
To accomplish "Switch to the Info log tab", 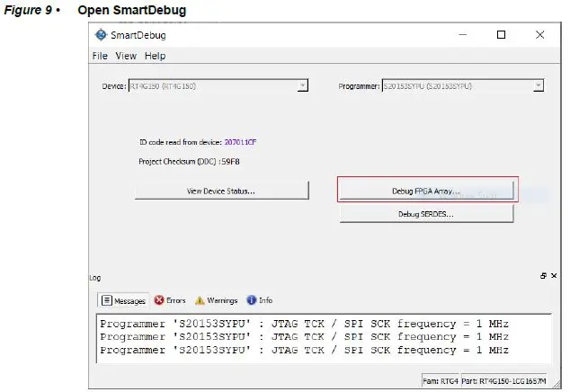I will (260, 300).
